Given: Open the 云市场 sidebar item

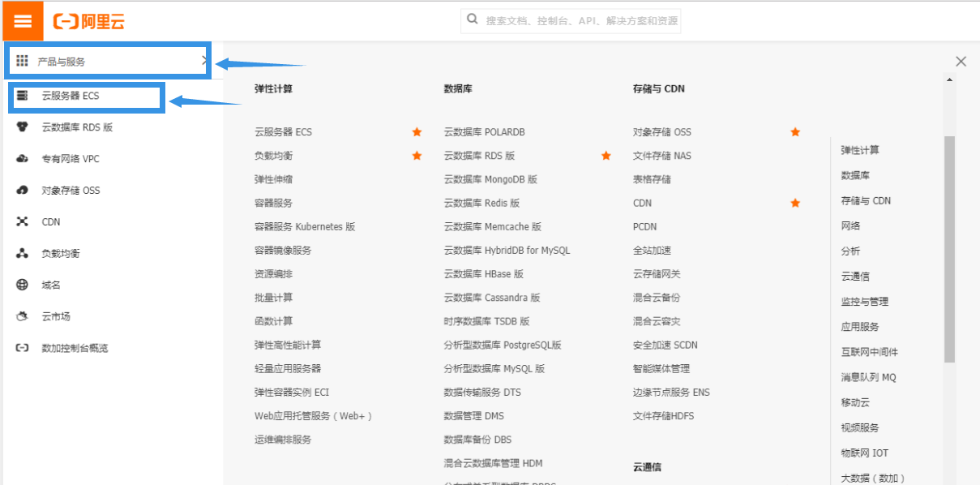Looking at the screenshot, I should pyautogui.click(x=56, y=317).
